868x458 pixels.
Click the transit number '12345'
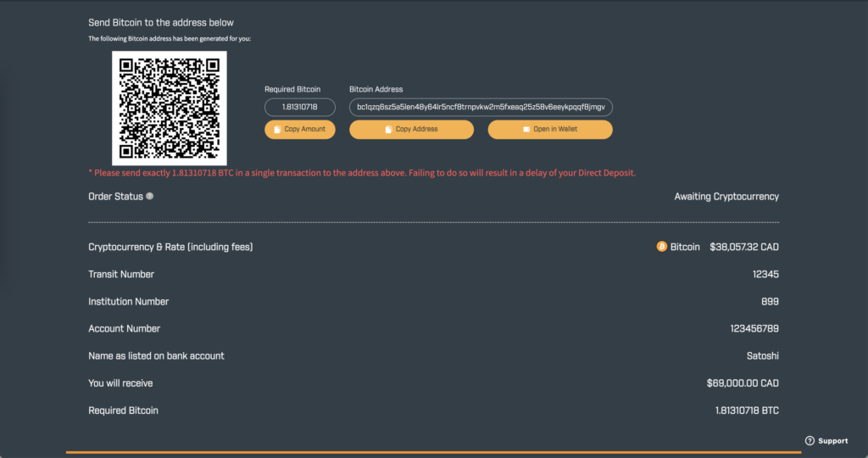765,274
